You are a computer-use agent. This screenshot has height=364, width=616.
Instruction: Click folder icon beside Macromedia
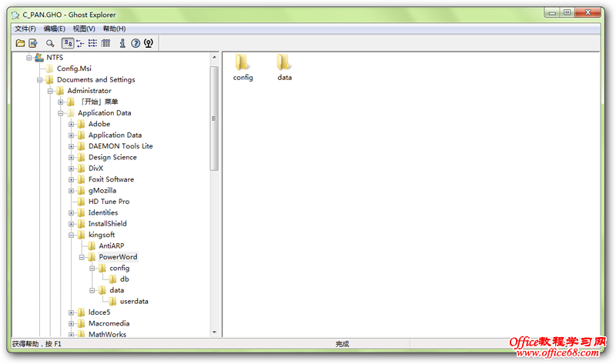[81, 323]
